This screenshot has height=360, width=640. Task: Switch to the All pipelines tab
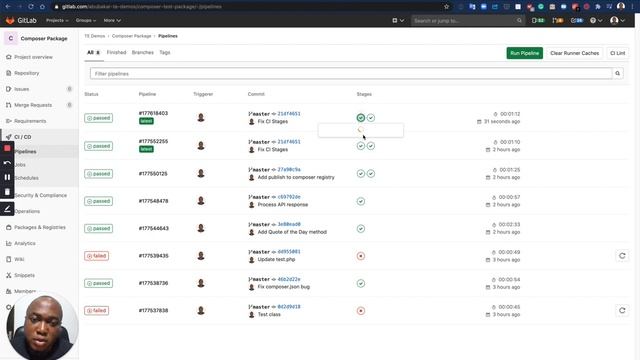93,53
